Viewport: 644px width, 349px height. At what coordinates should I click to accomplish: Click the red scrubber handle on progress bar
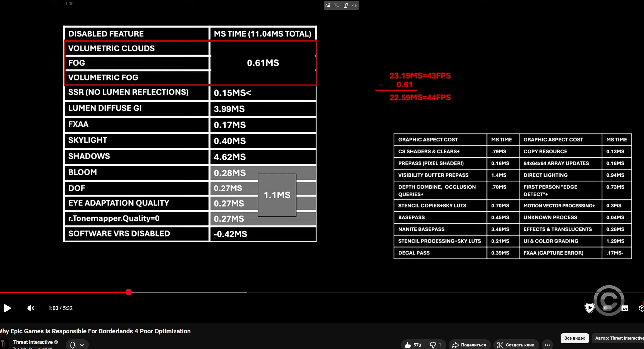click(x=129, y=292)
